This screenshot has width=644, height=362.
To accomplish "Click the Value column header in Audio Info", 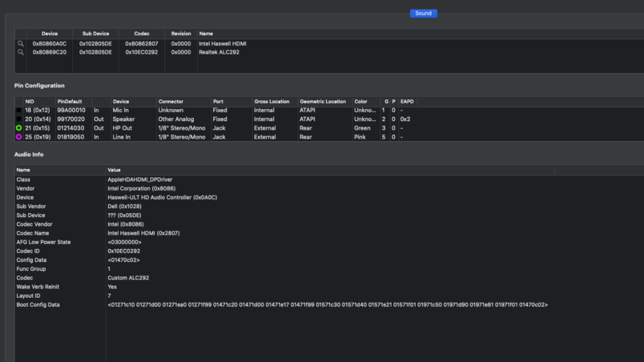I will 114,170.
